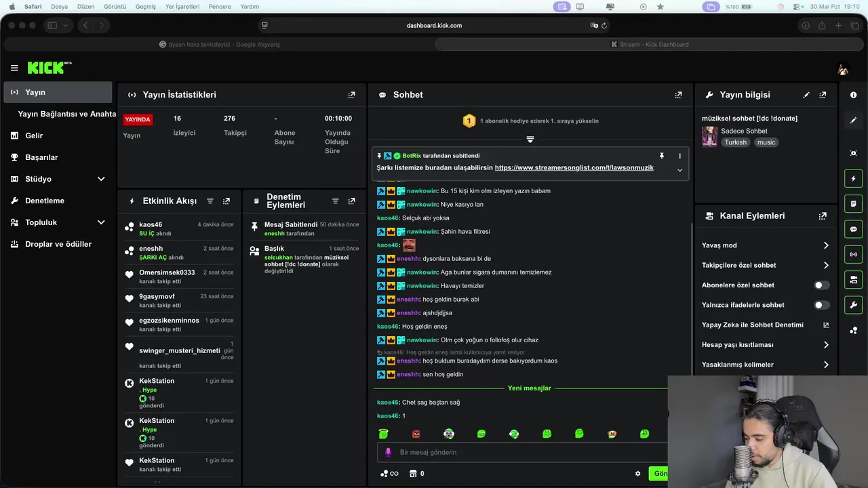
Task: Click in the Bir mesaj gönderin field
Action: point(522,452)
